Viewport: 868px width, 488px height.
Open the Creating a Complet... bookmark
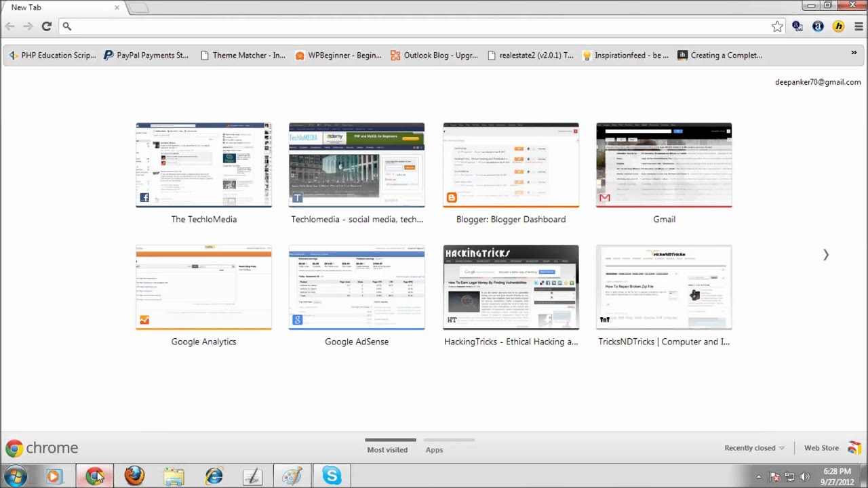click(720, 56)
